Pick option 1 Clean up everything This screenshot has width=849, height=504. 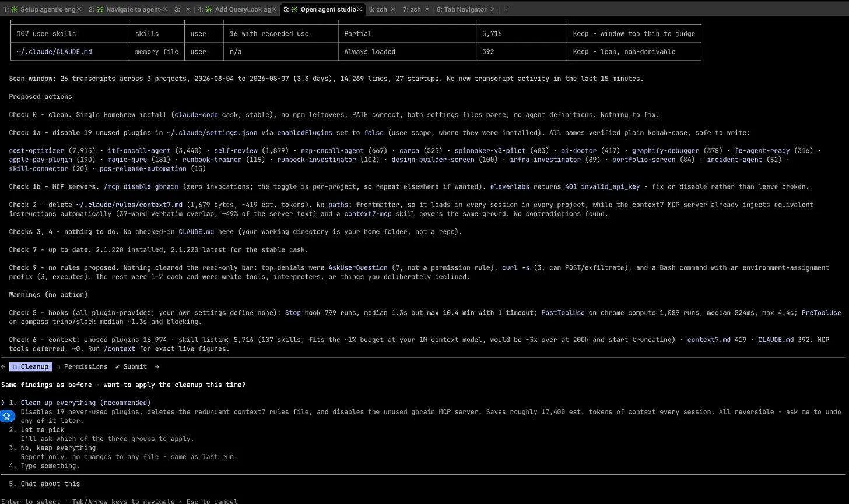pyautogui.click(x=86, y=403)
